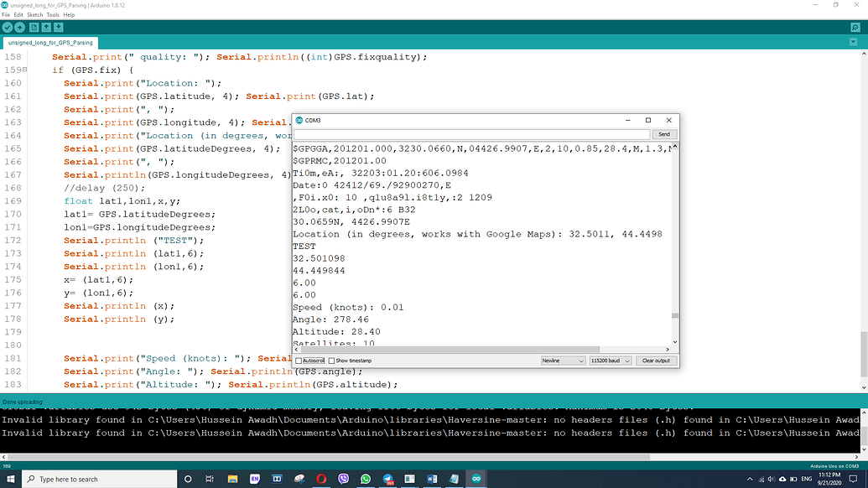Clear the Serial Monitor output

pyautogui.click(x=656, y=361)
